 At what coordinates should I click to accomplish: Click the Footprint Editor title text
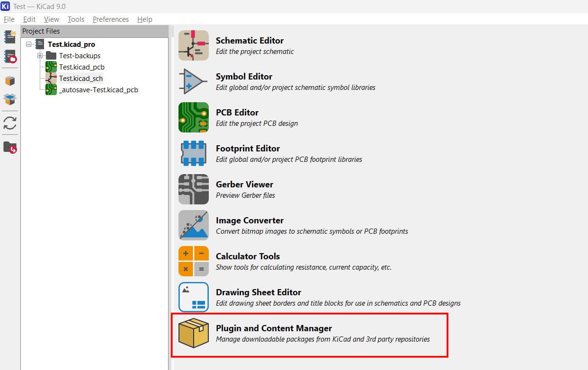pyautogui.click(x=248, y=149)
